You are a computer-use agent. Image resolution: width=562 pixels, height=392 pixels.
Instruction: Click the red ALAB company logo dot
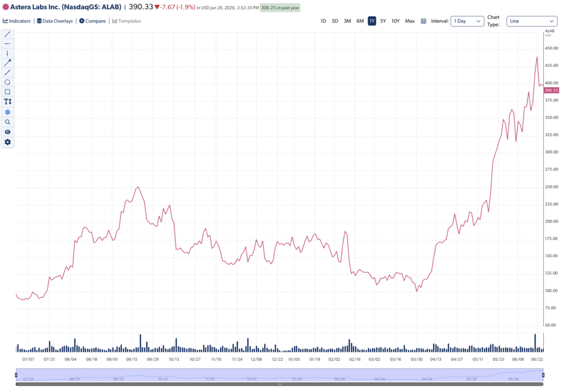5,7
